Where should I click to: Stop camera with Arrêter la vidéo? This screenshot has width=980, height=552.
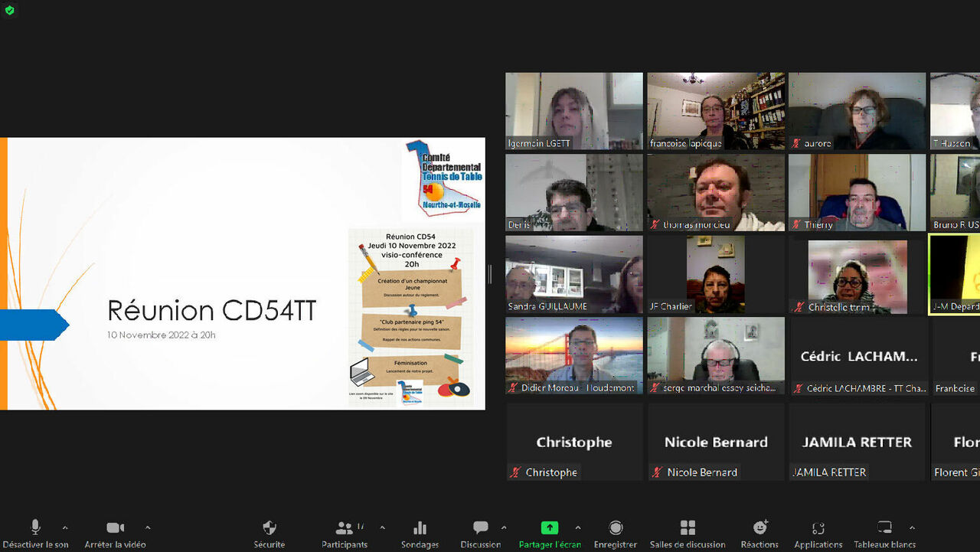[x=115, y=534]
